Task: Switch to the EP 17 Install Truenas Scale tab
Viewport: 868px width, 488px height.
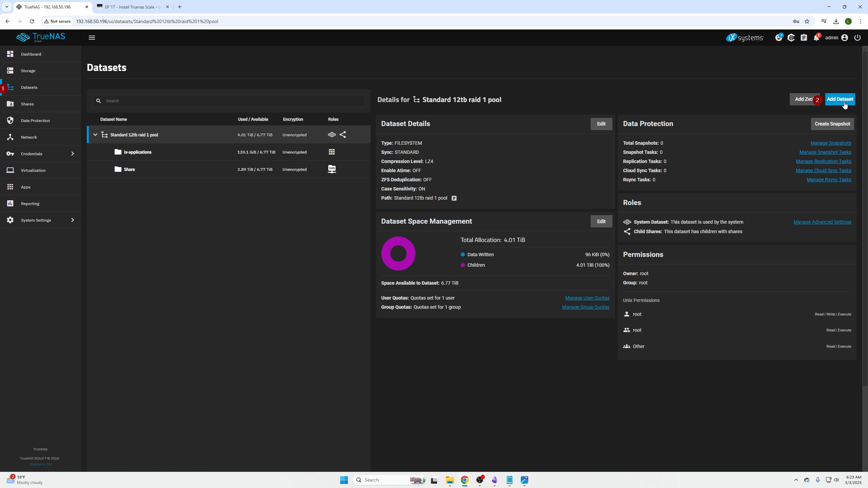Action: tap(133, 7)
